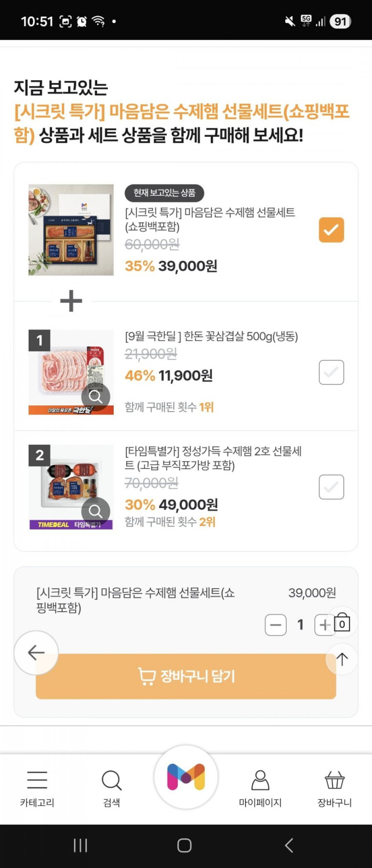Open the 정성가득 수제햄 2호 title link
This screenshot has height=868, width=372.
point(213,458)
